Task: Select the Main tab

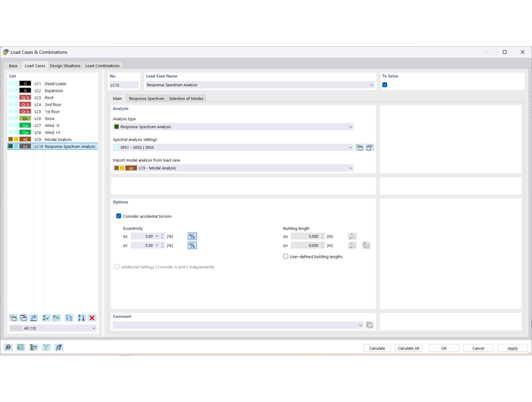Action: (118, 99)
